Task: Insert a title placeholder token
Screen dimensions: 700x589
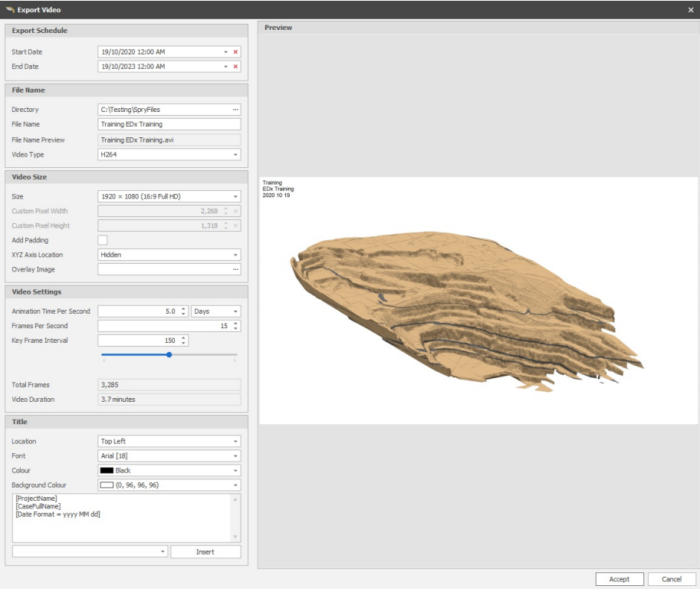Action: (205, 551)
